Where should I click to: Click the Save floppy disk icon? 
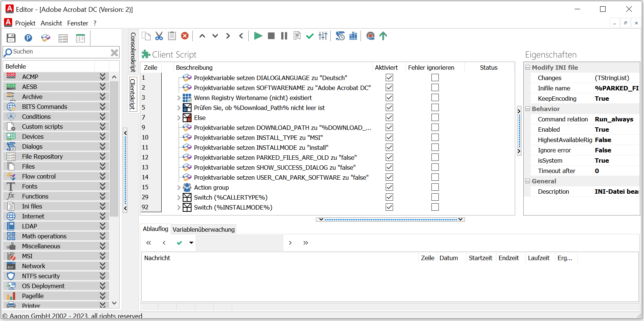(11, 38)
